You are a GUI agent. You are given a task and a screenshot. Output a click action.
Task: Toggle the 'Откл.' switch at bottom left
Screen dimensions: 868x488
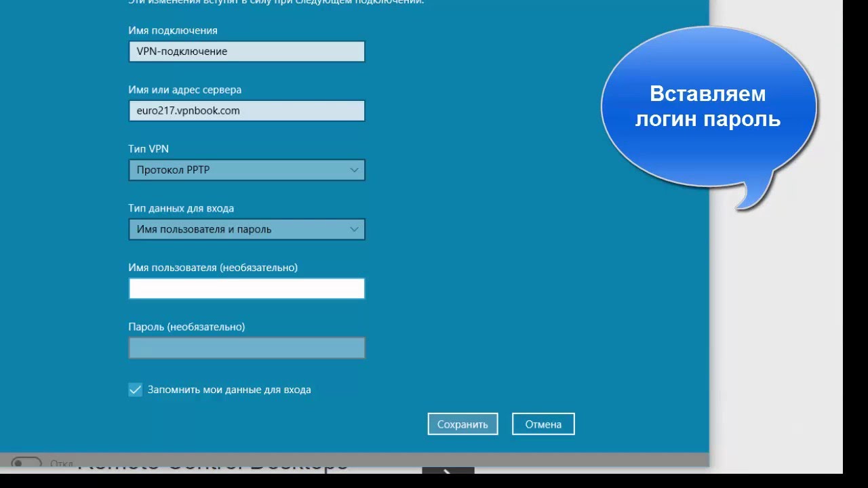pos(26,464)
